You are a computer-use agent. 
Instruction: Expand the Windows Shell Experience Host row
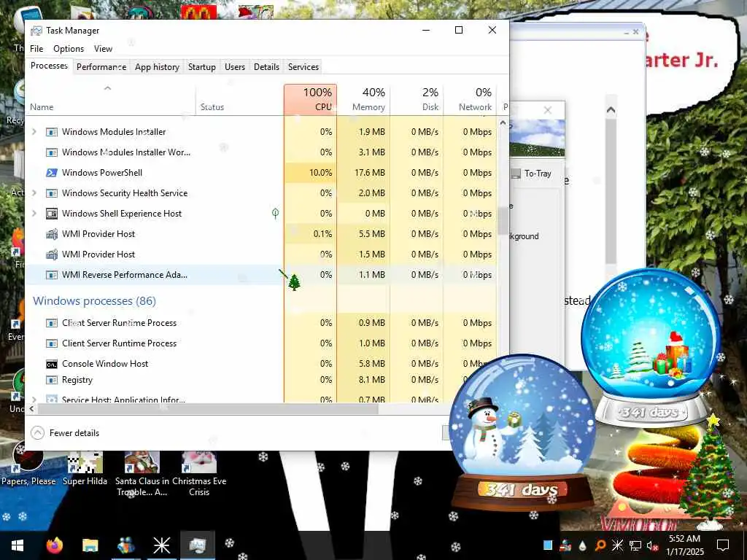[34, 214]
